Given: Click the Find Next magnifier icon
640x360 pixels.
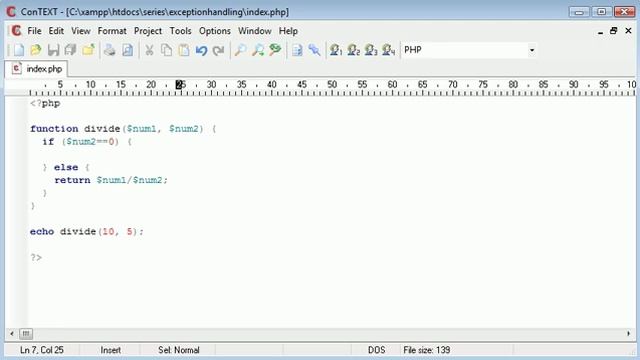Looking at the screenshot, I should tap(258, 50).
